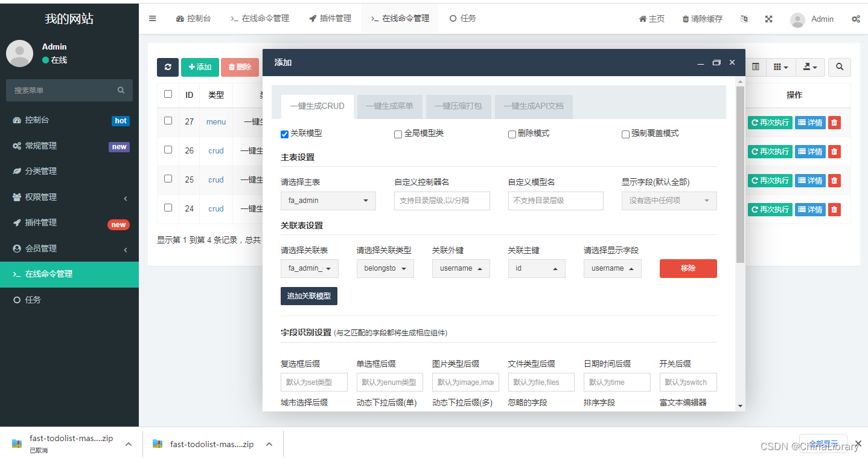
Task: Click the 追加关联模型 button
Action: coord(309,296)
